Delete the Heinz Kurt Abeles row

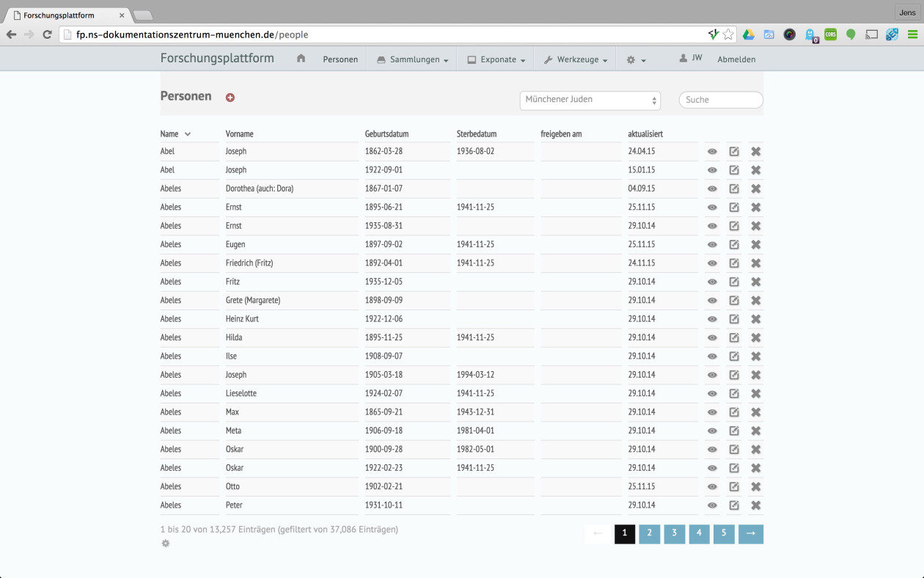pos(756,319)
